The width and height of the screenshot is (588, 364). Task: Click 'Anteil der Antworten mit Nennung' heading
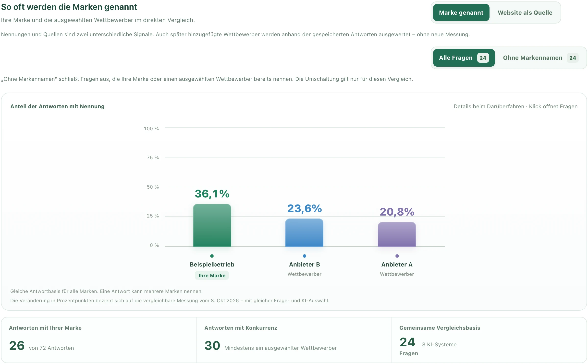pyautogui.click(x=57, y=106)
